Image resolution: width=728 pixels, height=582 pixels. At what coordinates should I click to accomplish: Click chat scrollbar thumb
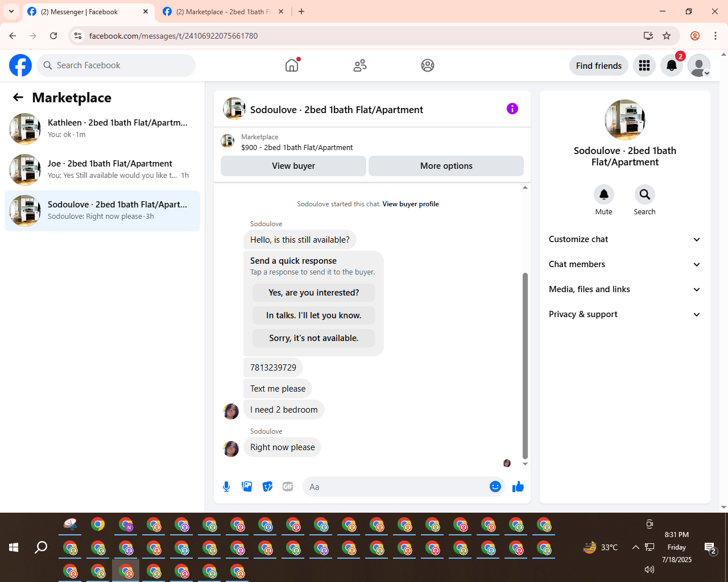[x=525, y=365]
